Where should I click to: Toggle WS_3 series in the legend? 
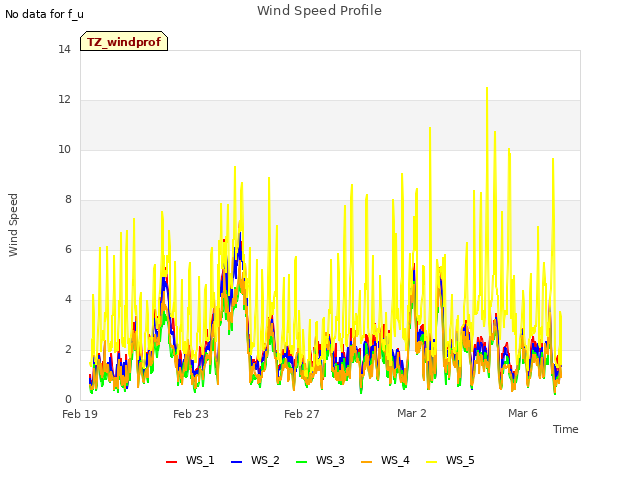point(320,460)
